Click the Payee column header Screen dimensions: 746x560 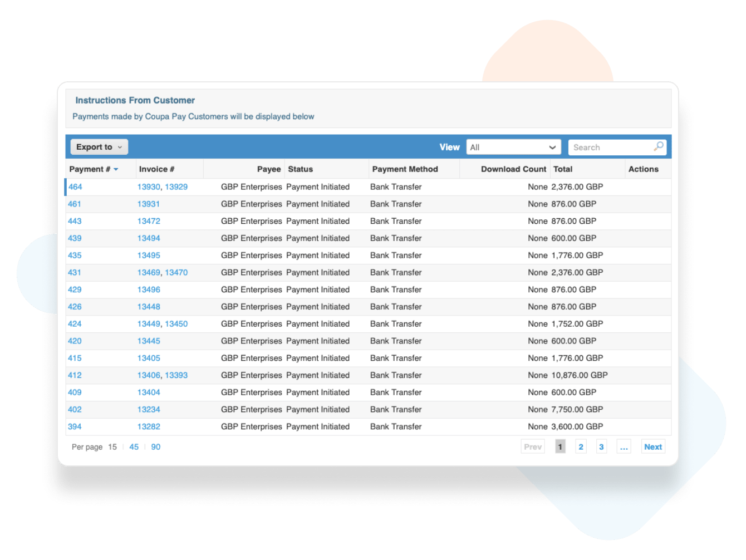click(269, 169)
